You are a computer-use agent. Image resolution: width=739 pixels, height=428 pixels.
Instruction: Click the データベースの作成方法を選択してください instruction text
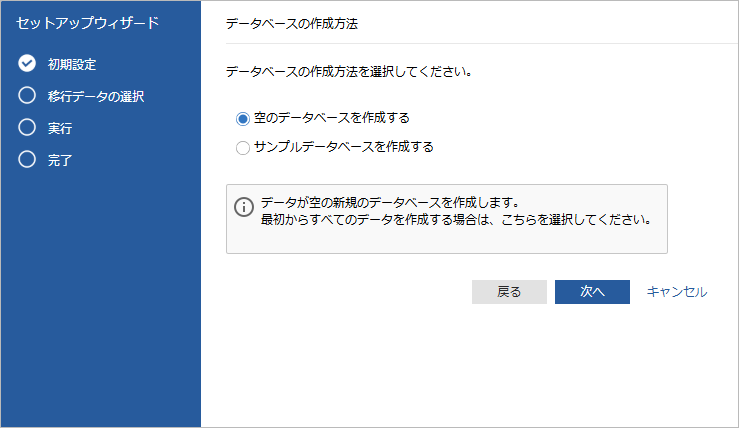[349, 72]
